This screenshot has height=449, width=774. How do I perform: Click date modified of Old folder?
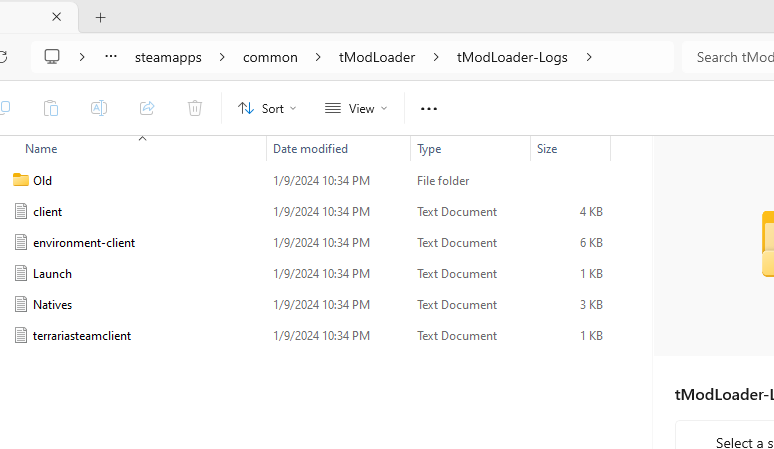point(321,181)
